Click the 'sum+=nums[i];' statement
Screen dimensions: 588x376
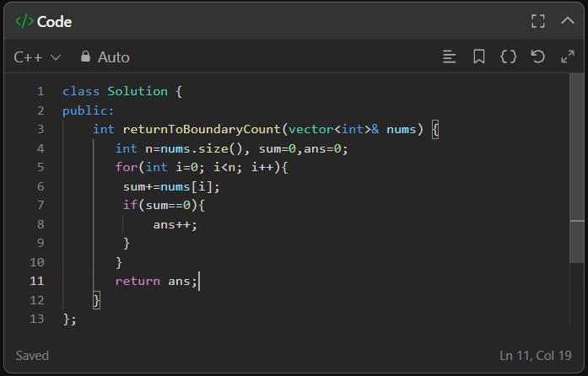171,186
